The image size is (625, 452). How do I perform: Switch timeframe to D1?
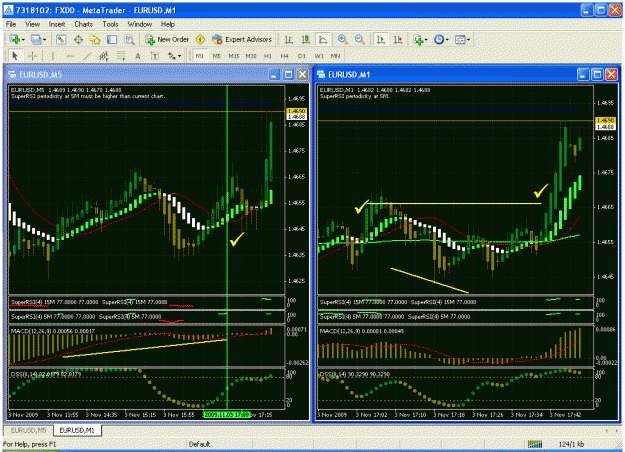(x=301, y=56)
